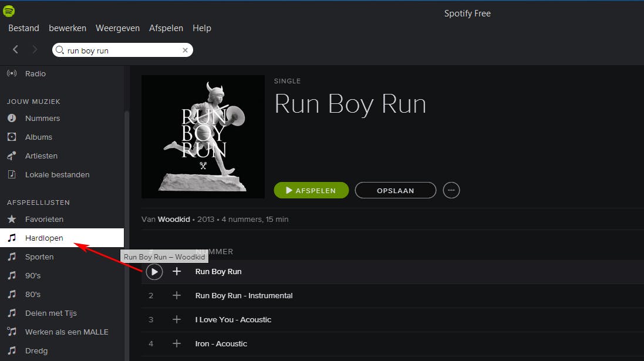Open the Afspelen menu
This screenshot has width=644, height=361.
[166, 28]
